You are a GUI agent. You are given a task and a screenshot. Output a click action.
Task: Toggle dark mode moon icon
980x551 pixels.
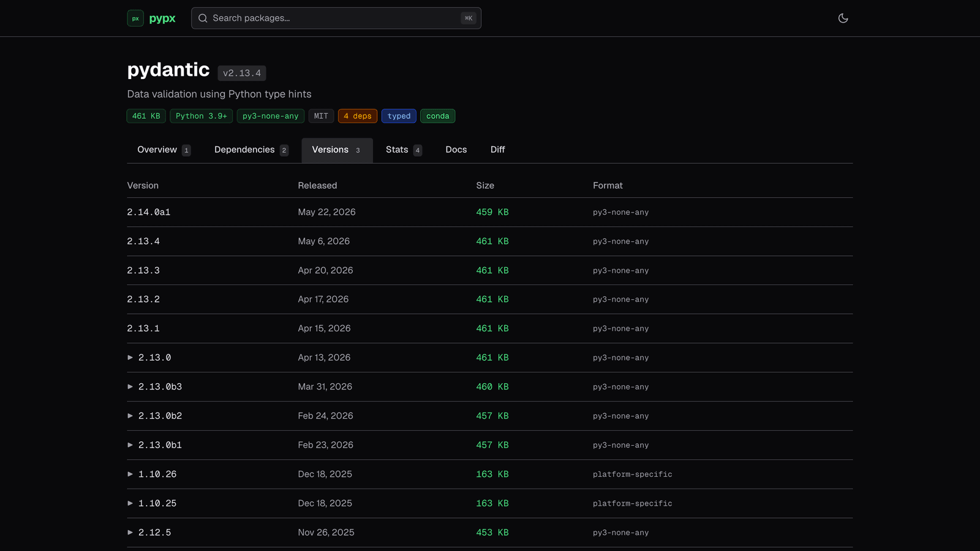(843, 18)
